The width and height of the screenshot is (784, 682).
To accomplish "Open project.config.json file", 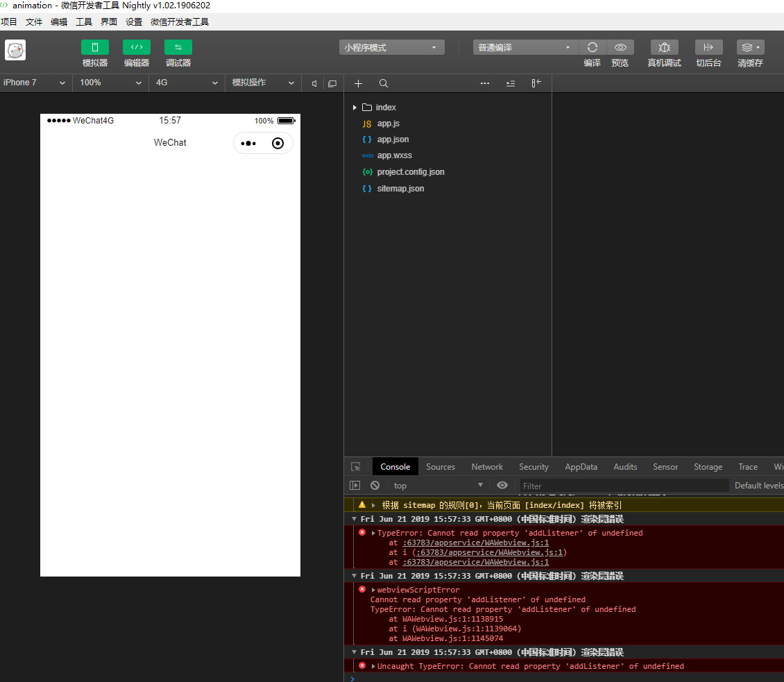I will [411, 172].
